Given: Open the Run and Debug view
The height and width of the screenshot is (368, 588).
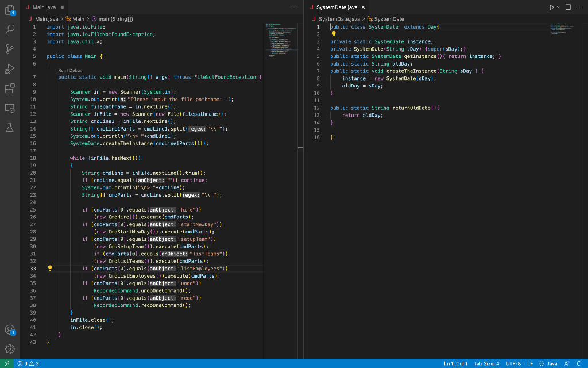Looking at the screenshot, I should click(x=10, y=69).
